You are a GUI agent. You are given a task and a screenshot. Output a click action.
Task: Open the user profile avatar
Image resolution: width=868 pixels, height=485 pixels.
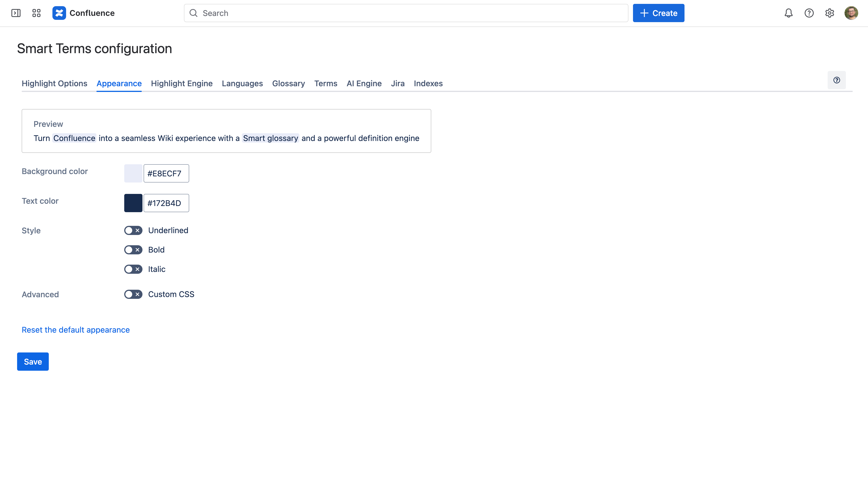tap(851, 13)
